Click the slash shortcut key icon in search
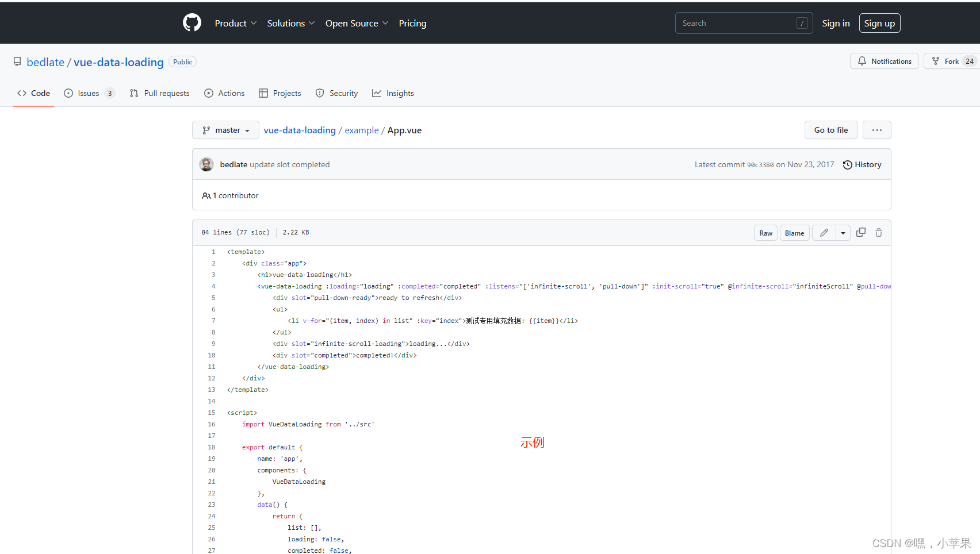 tap(802, 23)
